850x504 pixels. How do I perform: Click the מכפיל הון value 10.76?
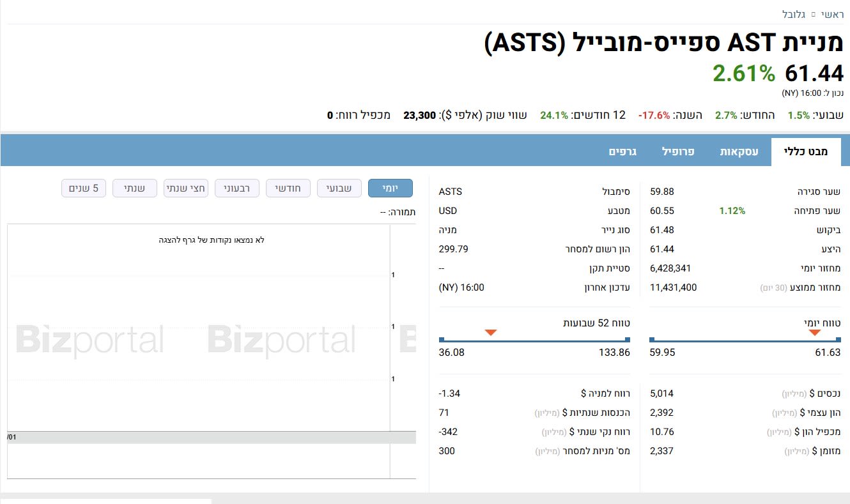tap(662, 432)
